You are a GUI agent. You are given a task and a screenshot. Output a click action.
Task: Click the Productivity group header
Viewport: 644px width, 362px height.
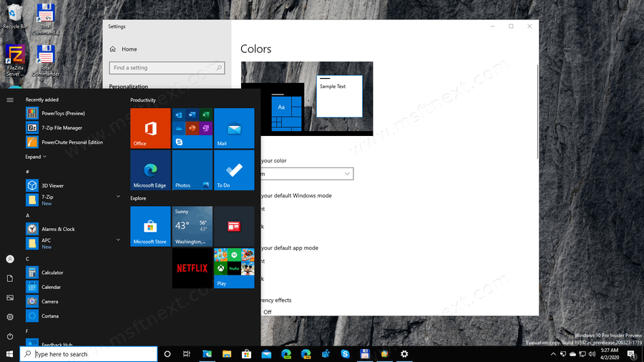click(143, 99)
